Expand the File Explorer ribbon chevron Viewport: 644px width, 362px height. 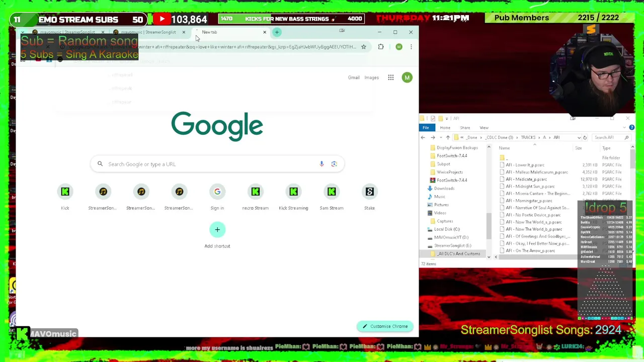pos(624,128)
